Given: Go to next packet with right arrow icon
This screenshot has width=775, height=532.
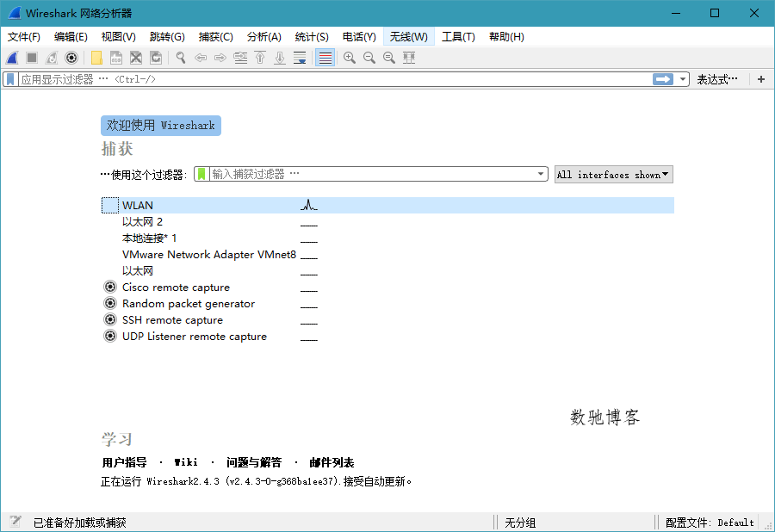Looking at the screenshot, I should pyautogui.click(x=220, y=58).
